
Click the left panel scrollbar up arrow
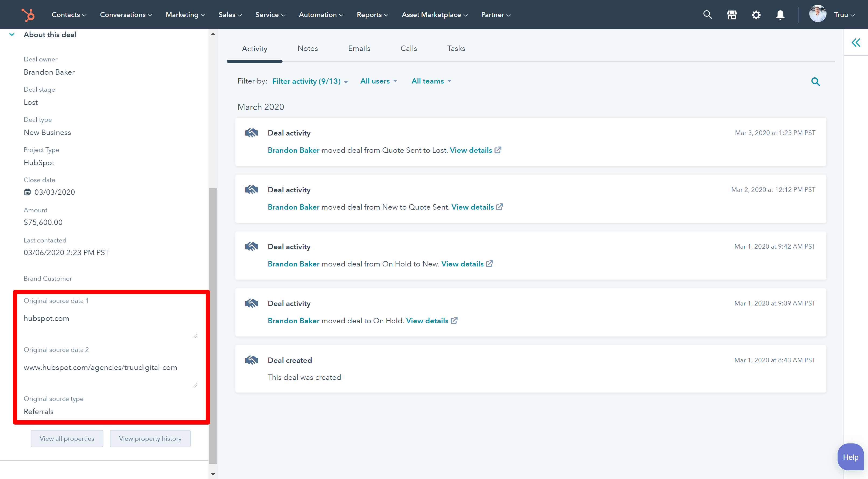point(213,34)
